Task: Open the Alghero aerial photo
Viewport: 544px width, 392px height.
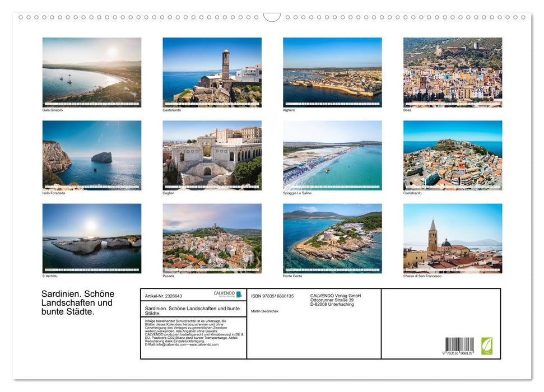Action: pos(332,72)
